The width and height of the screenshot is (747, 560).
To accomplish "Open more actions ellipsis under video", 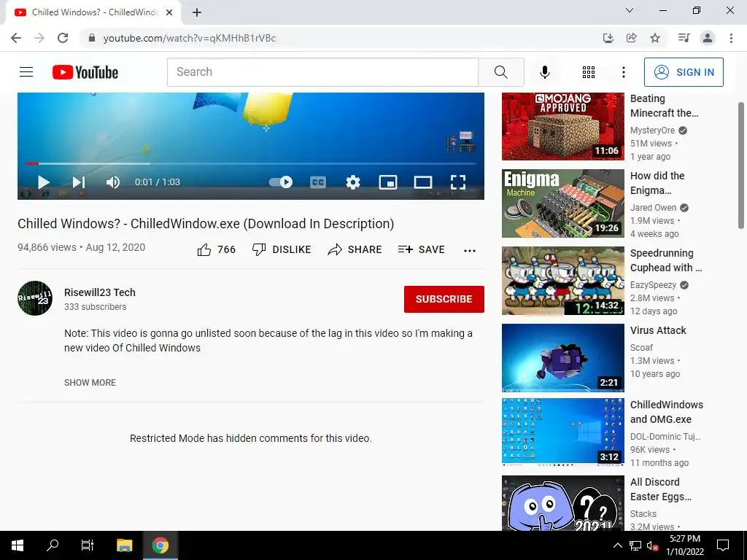I will 470,251.
